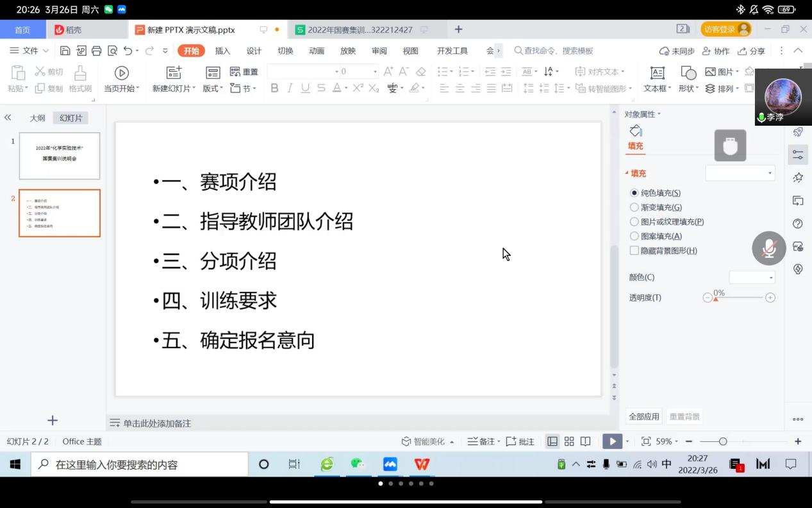Open the WeChat icon in taskbar
The width and height of the screenshot is (812, 508).
pyautogui.click(x=358, y=464)
